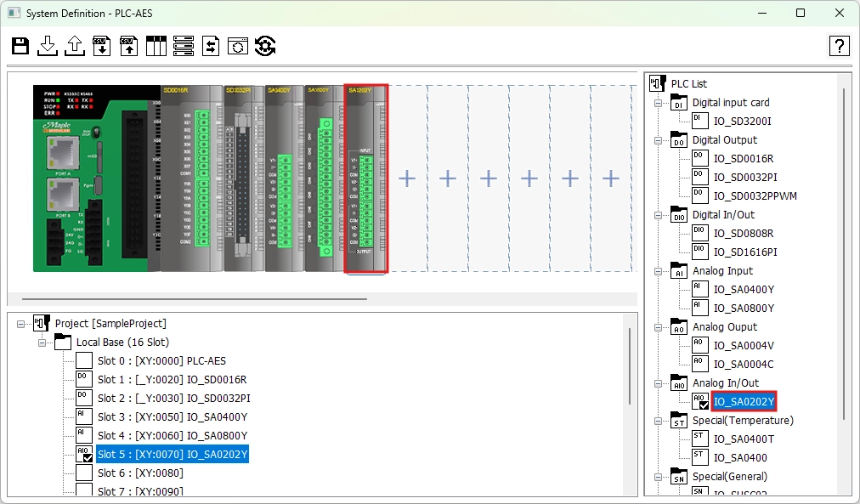Click the AI folder icon beside Analog Input
The width and height of the screenshot is (860, 504).
[x=678, y=271]
